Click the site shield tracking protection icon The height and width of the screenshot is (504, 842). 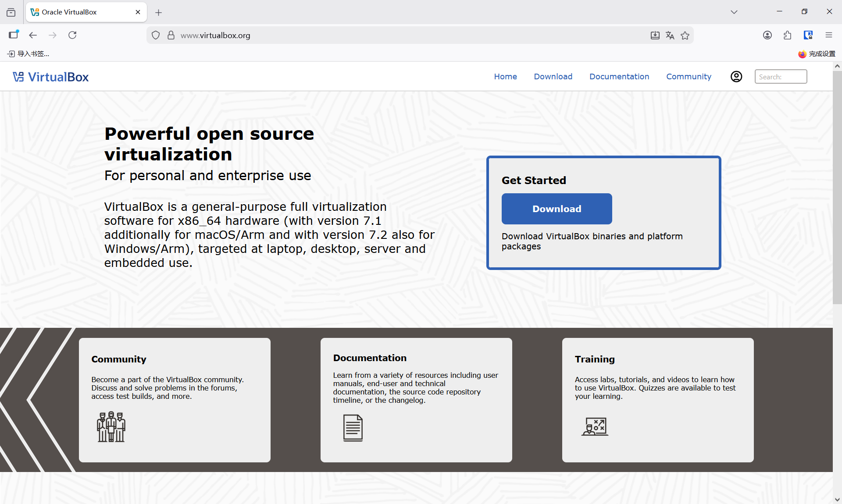[156, 35]
